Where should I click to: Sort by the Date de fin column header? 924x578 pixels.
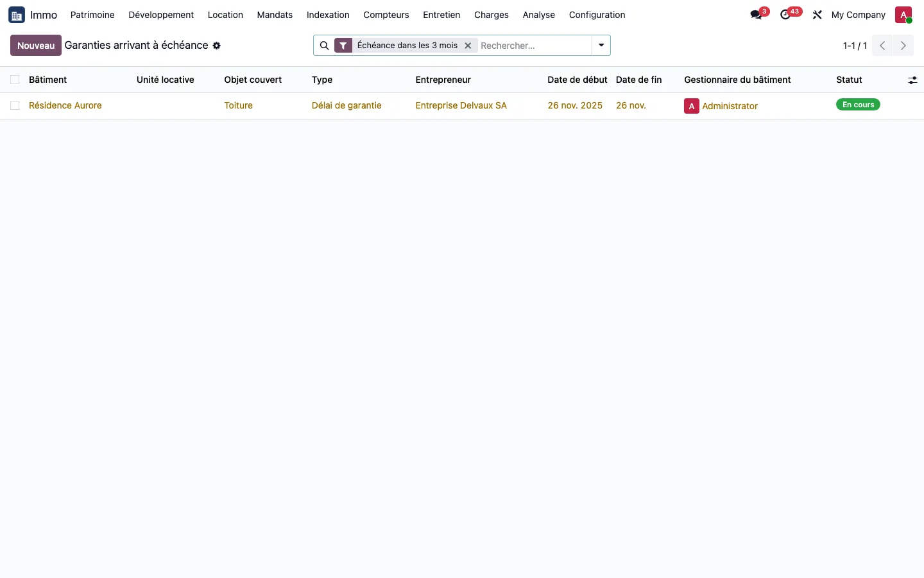[x=638, y=80]
